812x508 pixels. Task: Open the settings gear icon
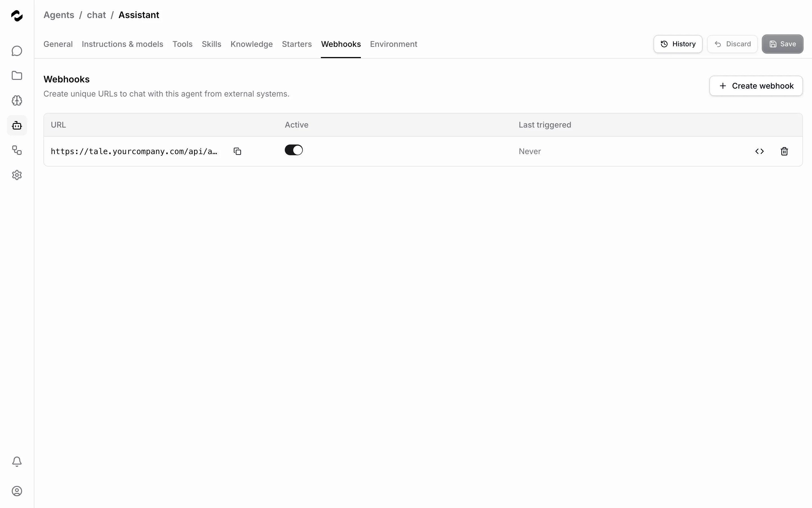17,175
